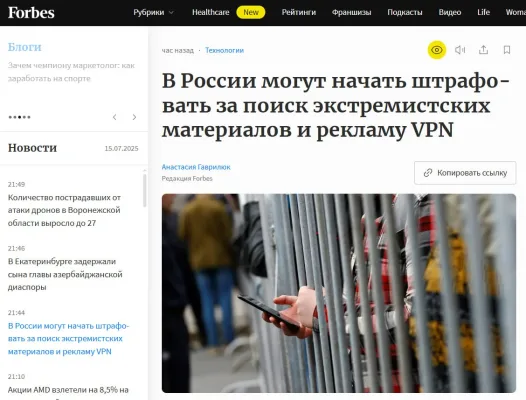Toggle the yellow eye reading-mode icon
This screenshot has width=526, height=400.
tap(436, 50)
